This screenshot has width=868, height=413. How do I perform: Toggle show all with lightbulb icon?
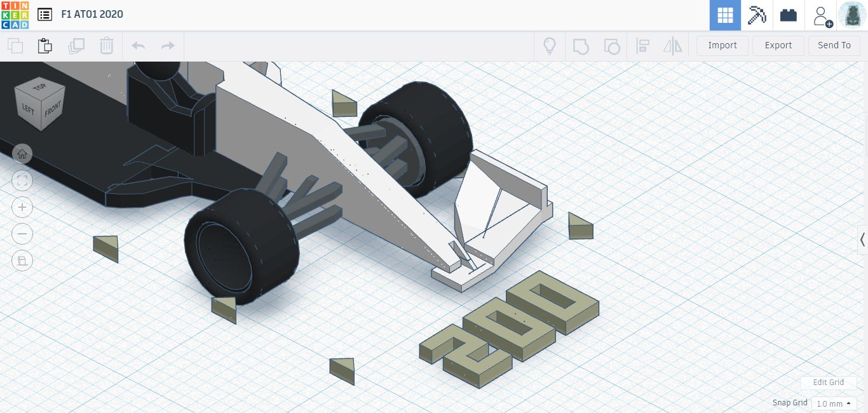[550, 46]
